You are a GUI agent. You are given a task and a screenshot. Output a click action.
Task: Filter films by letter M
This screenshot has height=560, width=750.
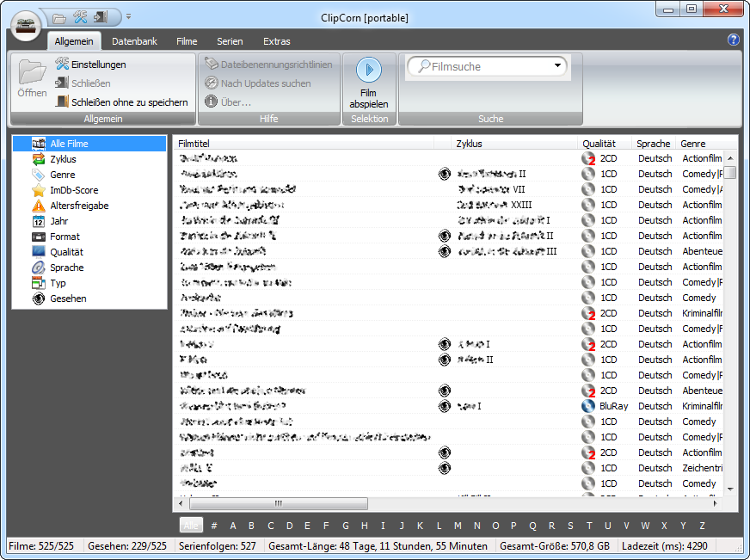click(x=458, y=526)
